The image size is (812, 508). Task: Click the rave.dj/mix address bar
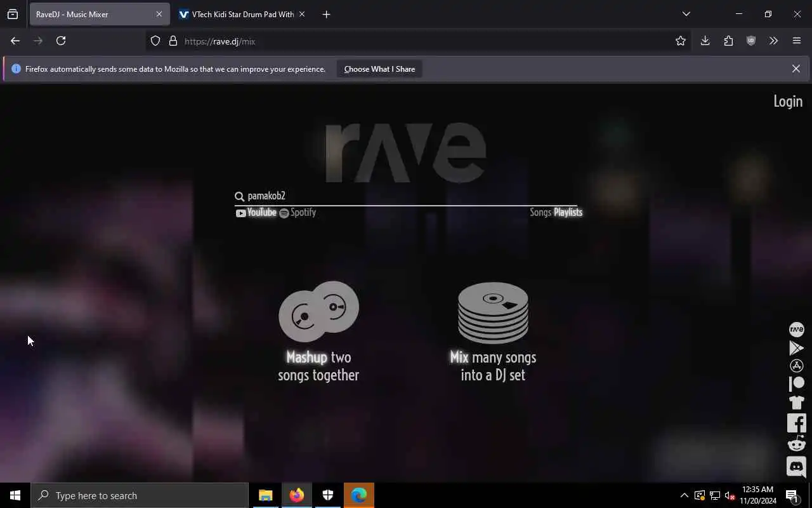[419, 41]
